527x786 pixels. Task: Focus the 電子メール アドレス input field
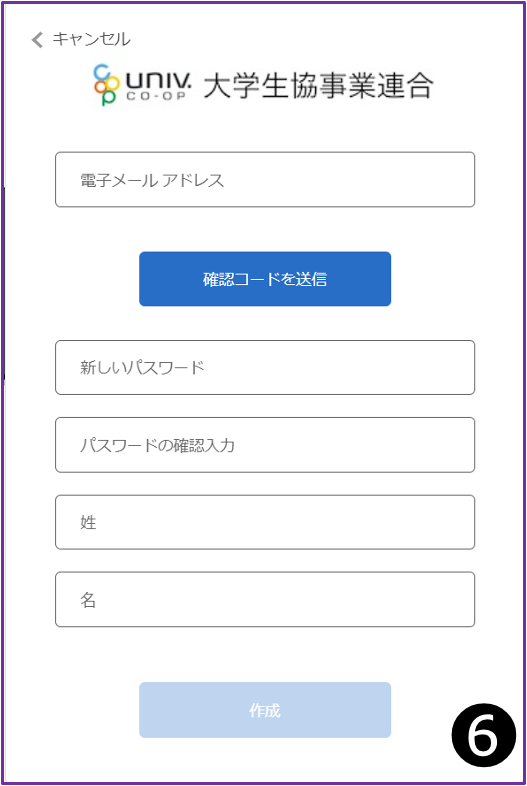click(265, 179)
